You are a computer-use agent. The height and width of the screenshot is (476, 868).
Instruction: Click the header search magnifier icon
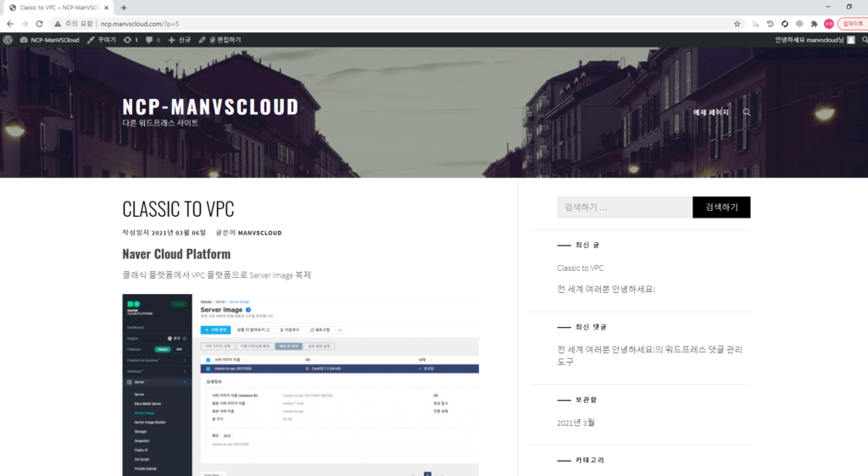pos(747,113)
